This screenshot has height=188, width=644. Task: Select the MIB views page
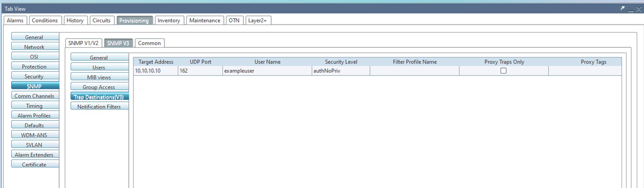click(100, 77)
